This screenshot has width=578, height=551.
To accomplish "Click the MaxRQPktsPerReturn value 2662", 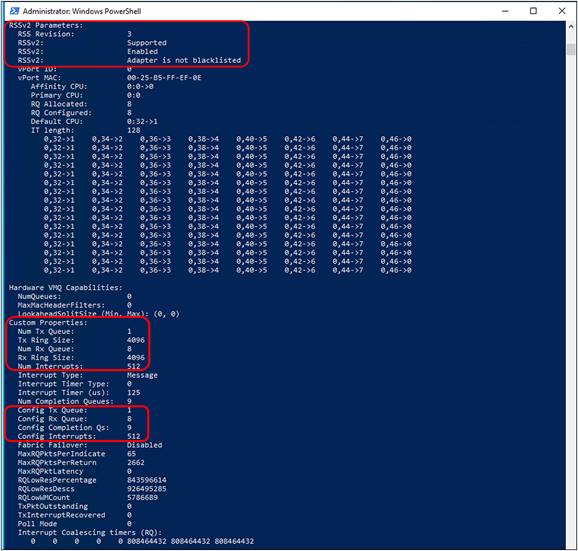I will click(136, 463).
